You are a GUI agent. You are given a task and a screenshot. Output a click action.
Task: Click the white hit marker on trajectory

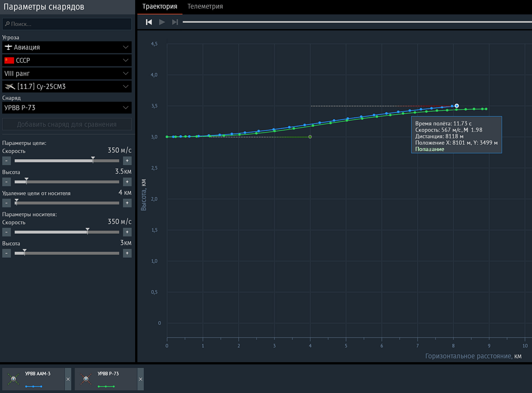tap(456, 105)
